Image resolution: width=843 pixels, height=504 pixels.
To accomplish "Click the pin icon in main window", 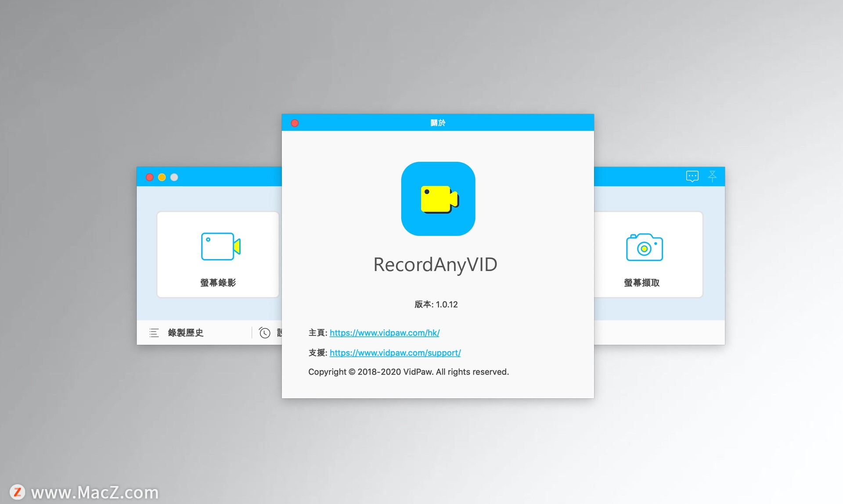I will point(712,176).
